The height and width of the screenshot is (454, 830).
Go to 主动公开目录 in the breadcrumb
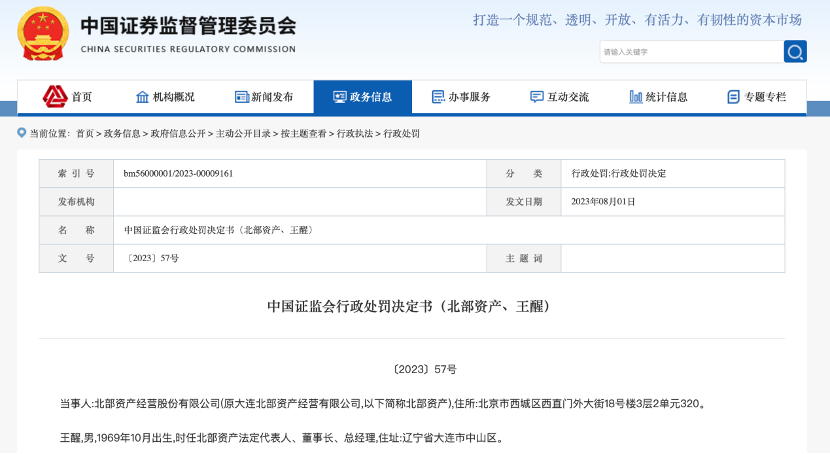pyautogui.click(x=243, y=133)
